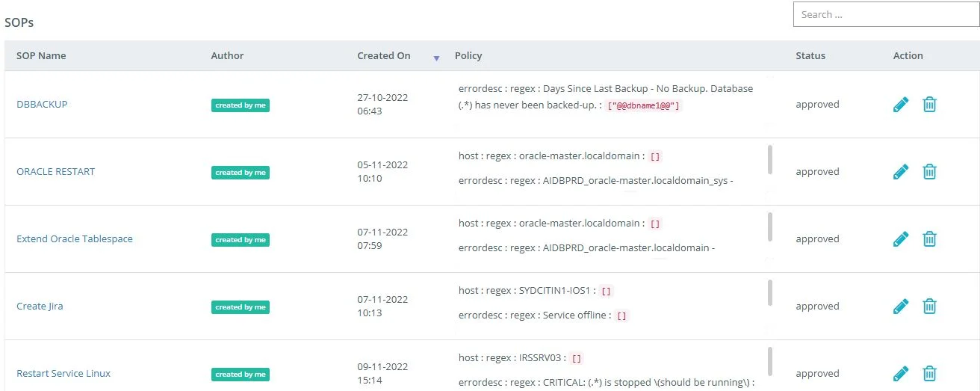Viewport: 980px width, 391px height.
Task: Sort by Created On using the arrow
Action: tap(436, 58)
